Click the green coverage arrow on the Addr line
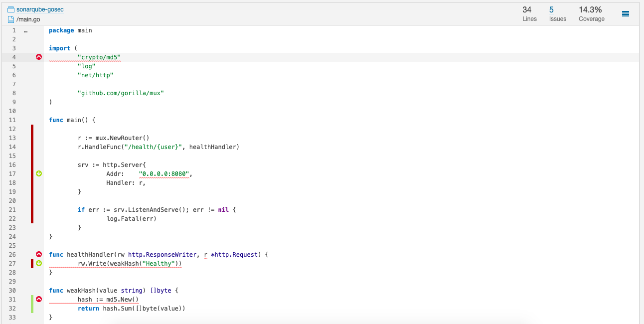The height and width of the screenshot is (324, 644). pos(38,173)
